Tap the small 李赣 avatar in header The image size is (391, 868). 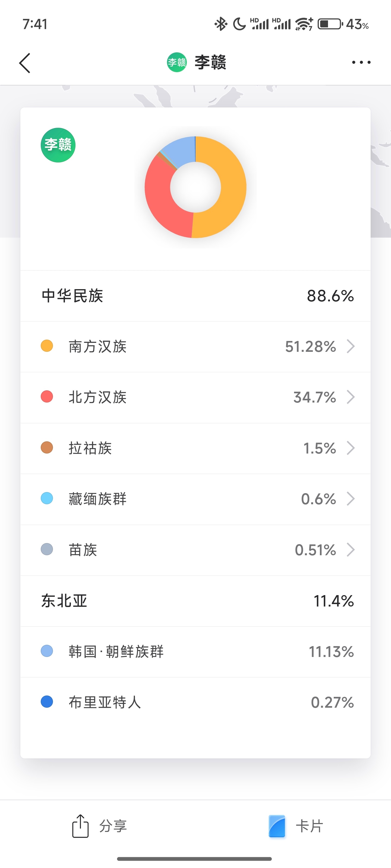177,62
